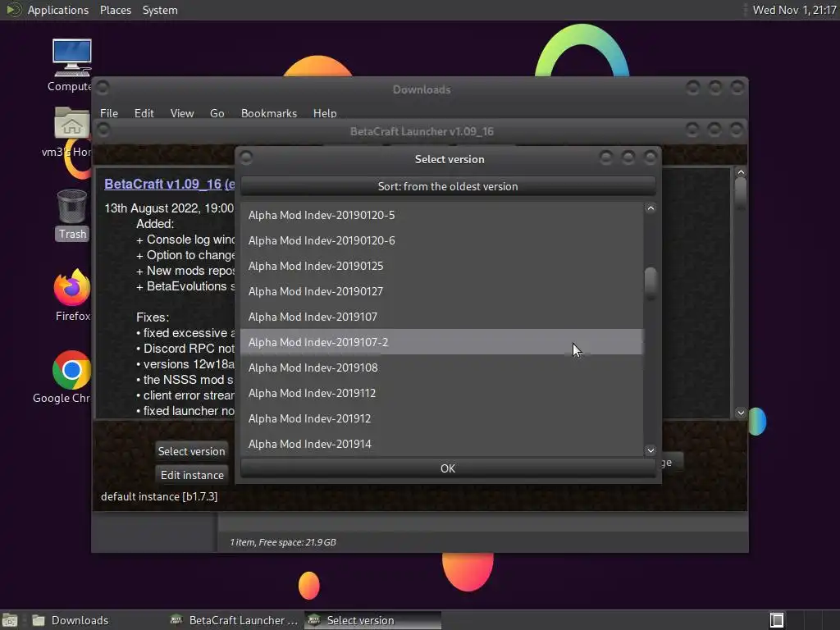Click the Sort: from the oldest version button

click(448, 186)
